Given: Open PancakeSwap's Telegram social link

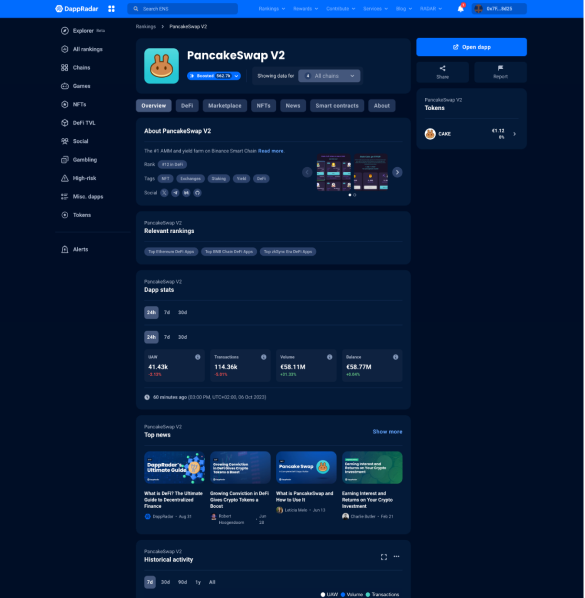Looking at the screenshot, I should point(175,193).
